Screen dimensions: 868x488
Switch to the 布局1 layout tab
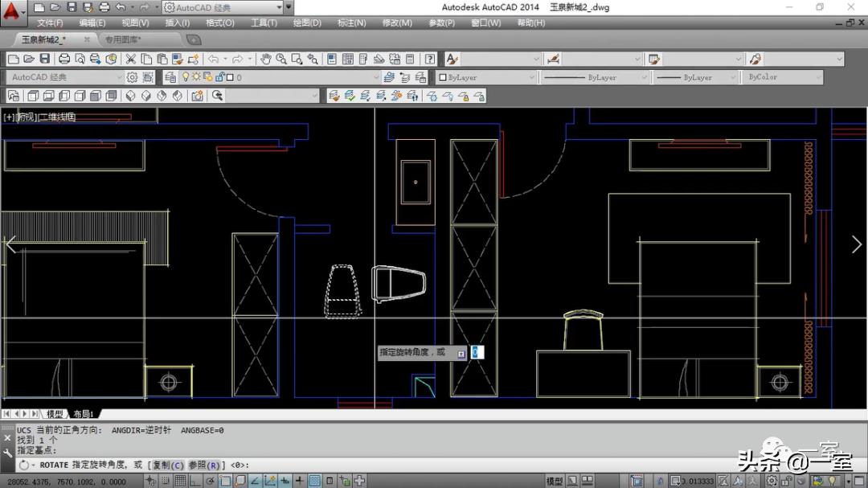pos(84,414)
